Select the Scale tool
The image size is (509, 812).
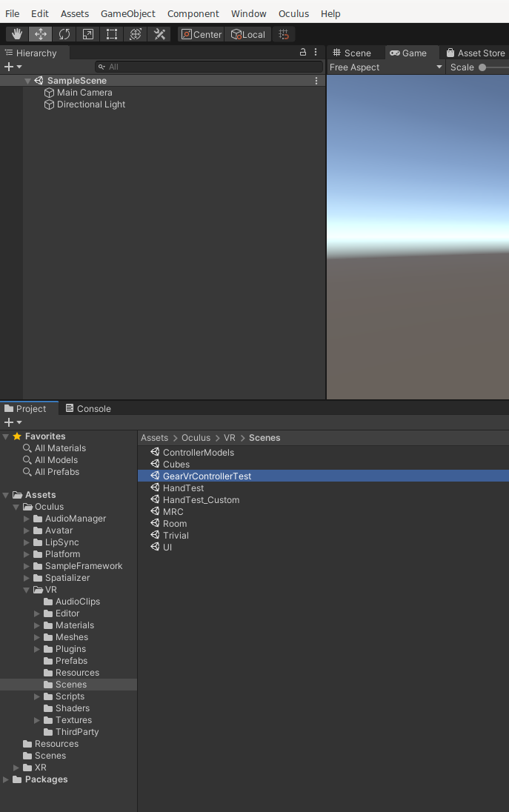click(88, 34)
